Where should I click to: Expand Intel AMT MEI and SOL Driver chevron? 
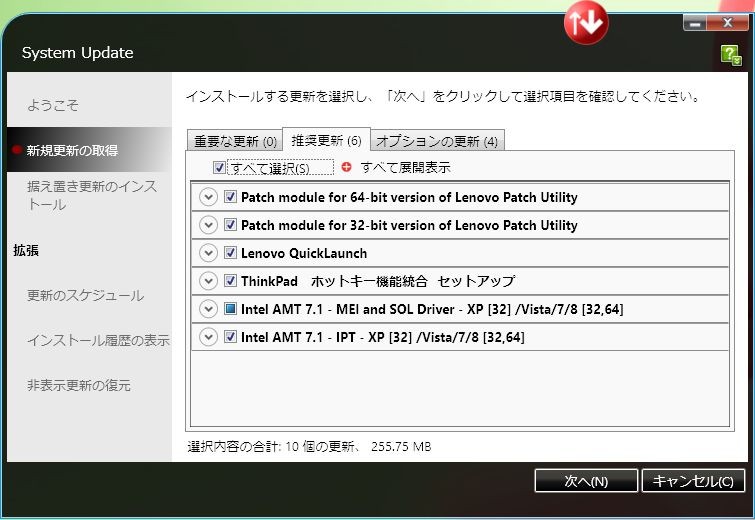tap(208, 309)
